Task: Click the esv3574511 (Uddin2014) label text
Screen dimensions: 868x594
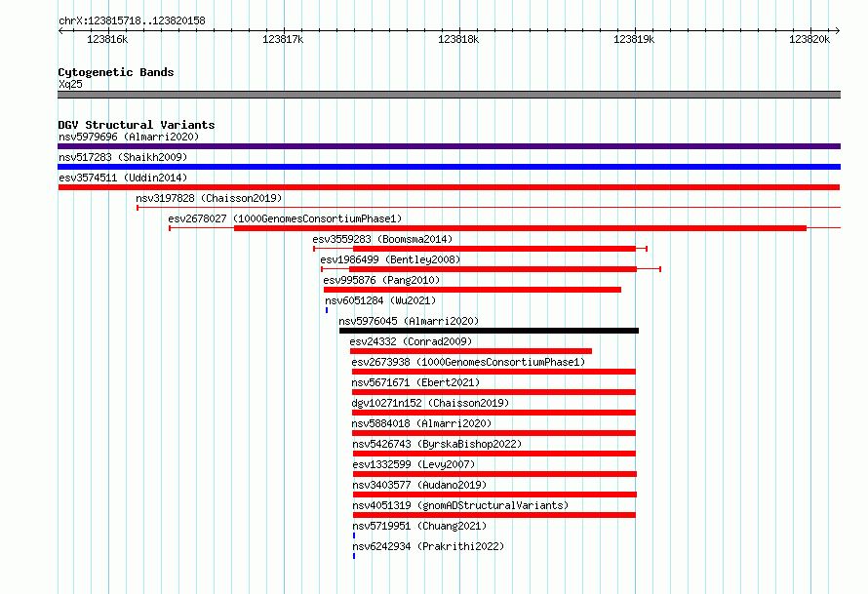Action: (123, 178)
